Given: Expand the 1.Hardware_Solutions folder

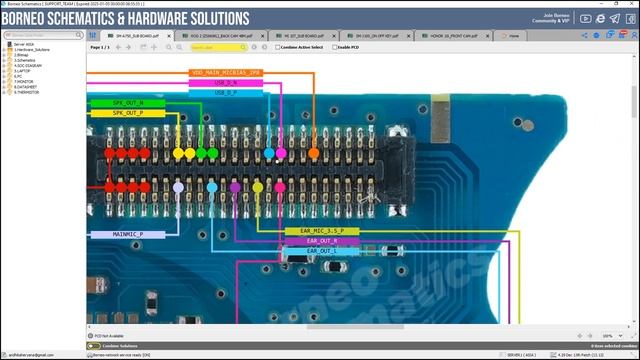Looking at the screenshot, I should click(x=4, y=50).
